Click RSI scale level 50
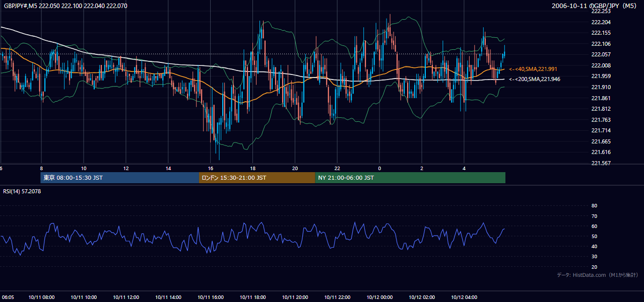Viewport: 644px width, 302px height. click(x=594, y=236)
